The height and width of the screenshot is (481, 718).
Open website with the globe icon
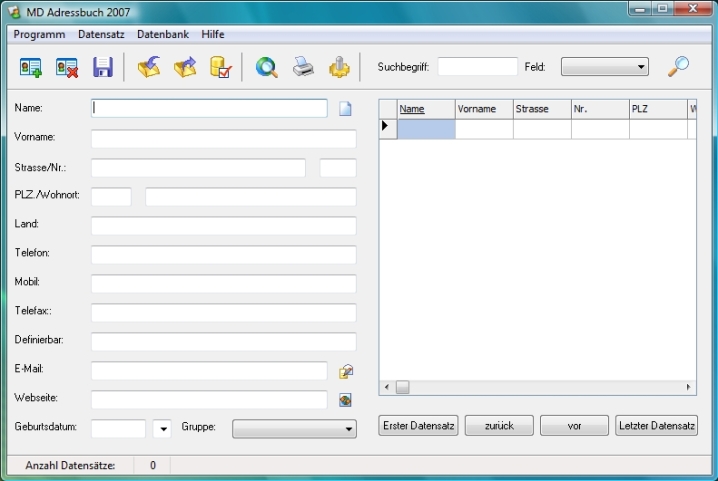click(346, 400)
